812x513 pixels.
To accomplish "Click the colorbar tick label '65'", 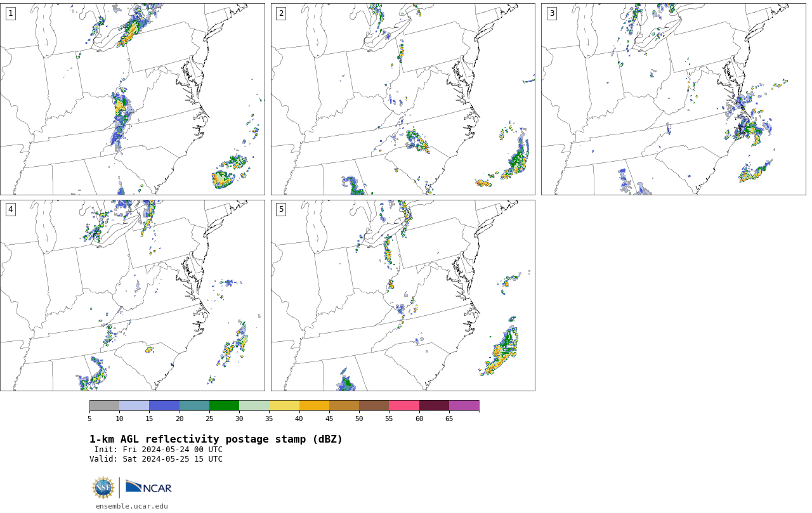I will click(449, 419).
